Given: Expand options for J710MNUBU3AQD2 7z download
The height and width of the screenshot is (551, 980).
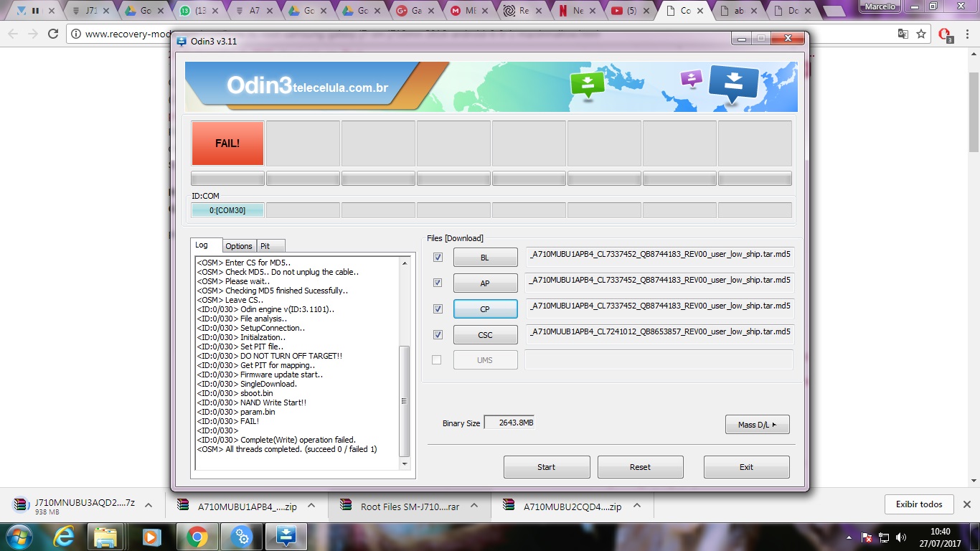Looking at the screenshot, I should 149,505.
